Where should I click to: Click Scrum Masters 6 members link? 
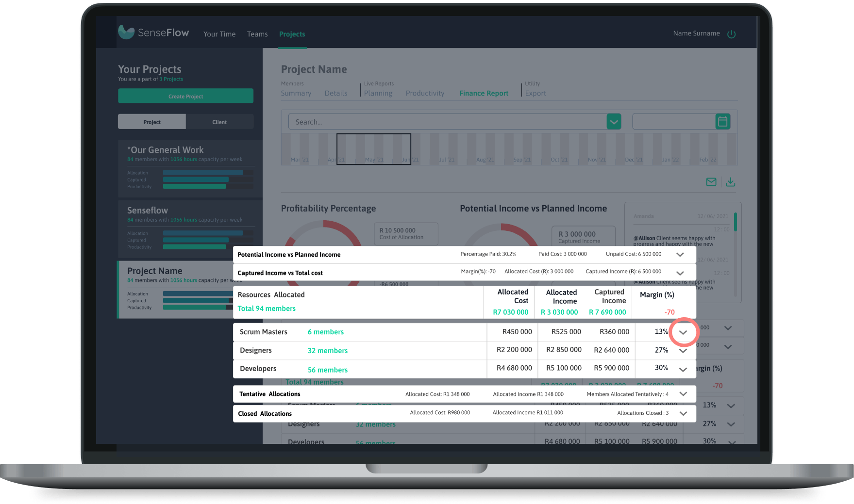coord(326,332)
